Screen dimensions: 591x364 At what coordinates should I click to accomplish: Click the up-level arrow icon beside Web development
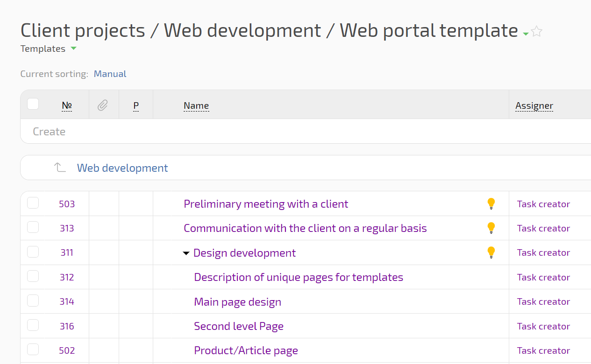tap(60, 168)
